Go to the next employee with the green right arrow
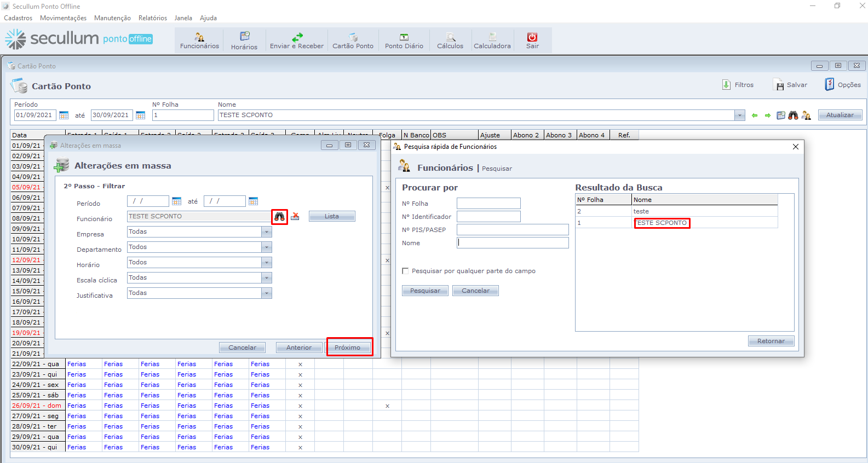Image resolution: width=868 pixels, height=463 pixels. (768, 115)
